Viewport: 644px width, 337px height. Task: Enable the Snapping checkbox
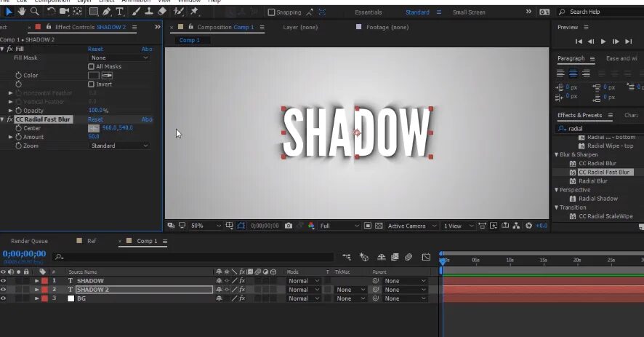coord(271,12)
